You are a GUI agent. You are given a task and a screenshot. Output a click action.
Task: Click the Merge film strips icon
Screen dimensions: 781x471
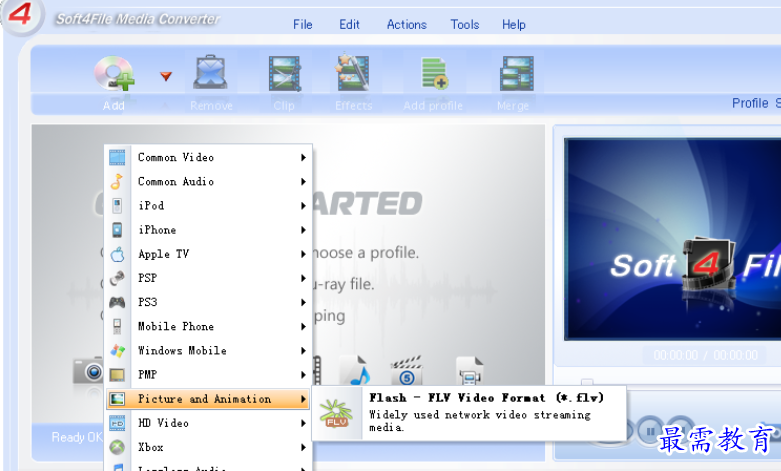click(517, 74)
